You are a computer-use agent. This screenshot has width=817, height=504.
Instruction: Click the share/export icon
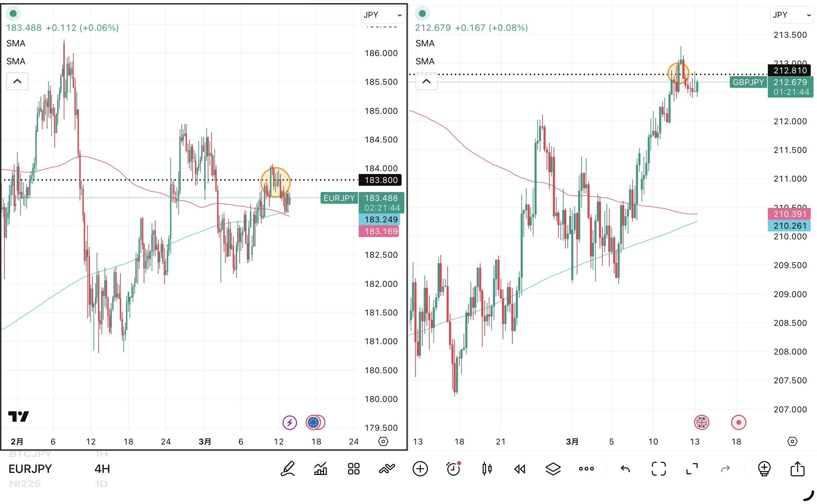798,469
